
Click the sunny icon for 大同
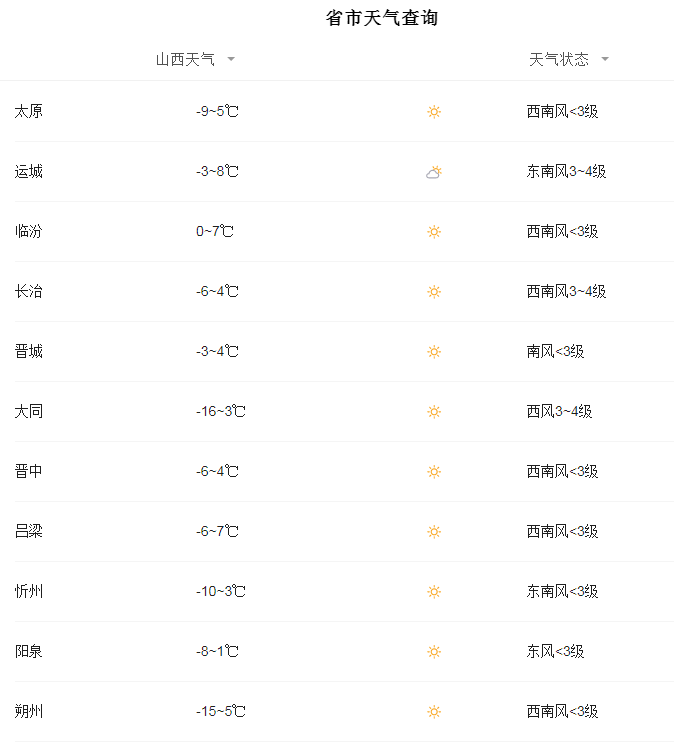(x=434, y=412)
